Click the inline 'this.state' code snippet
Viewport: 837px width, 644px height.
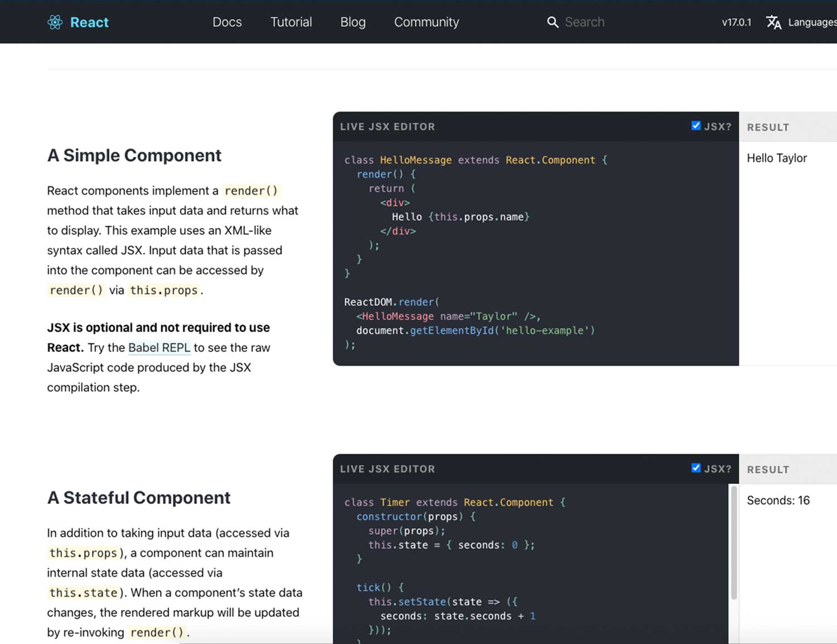84,593
